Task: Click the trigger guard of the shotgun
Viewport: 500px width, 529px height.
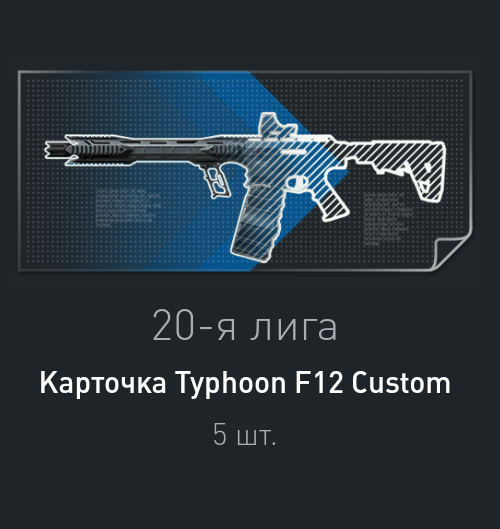Action: click(298, 183)
